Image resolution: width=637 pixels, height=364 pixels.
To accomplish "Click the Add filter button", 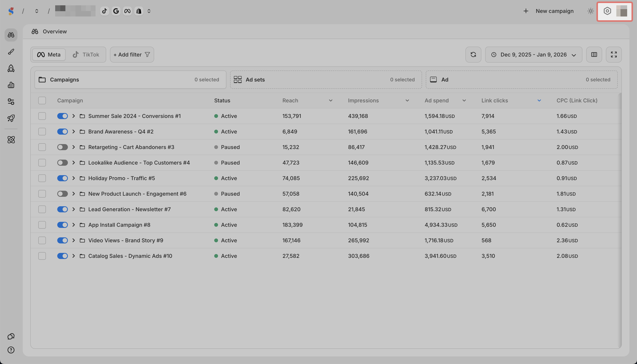I will 132,54.
